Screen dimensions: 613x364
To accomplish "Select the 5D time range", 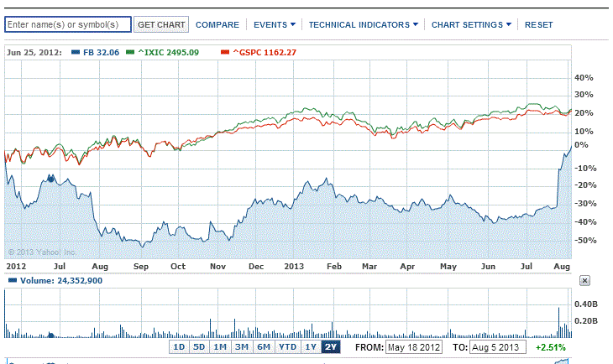I will 199,347.
